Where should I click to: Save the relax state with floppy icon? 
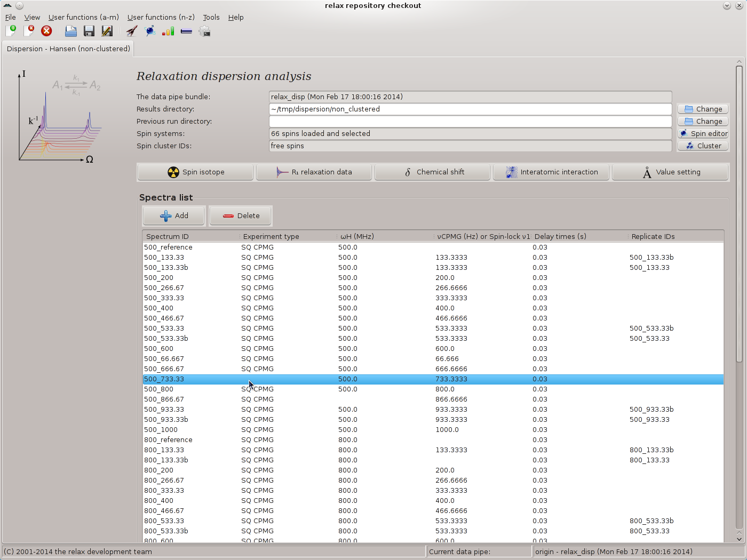(x=89, y=31)
